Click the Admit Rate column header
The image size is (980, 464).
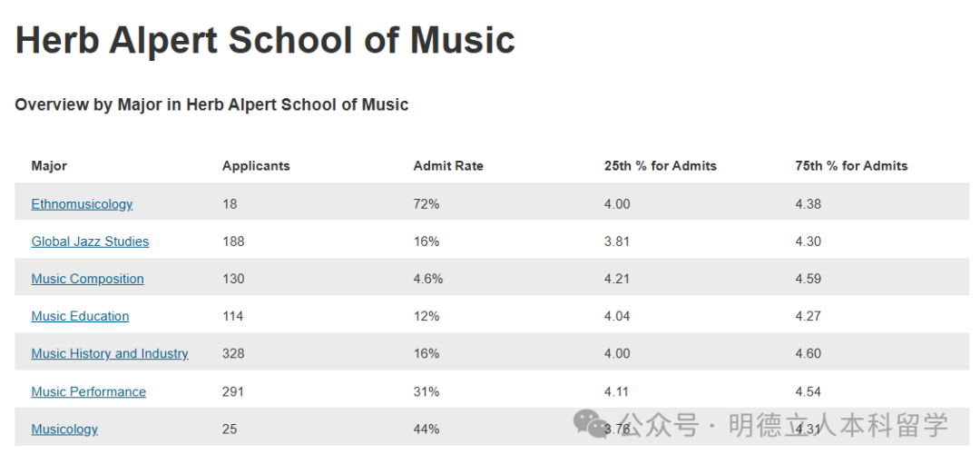coord(448,166)
